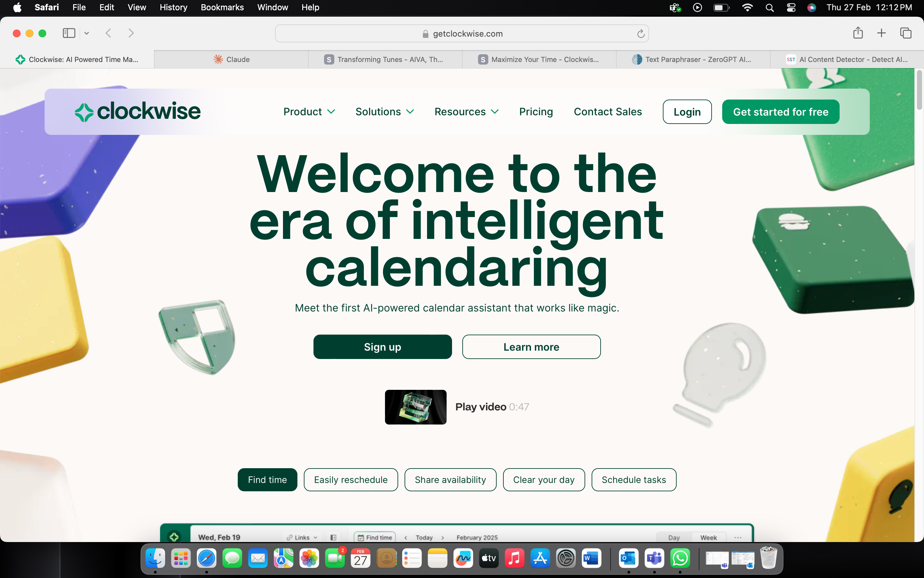
Task: Click Today in the calendar preview
Action: pyautogui.click(x=424, y=537)
